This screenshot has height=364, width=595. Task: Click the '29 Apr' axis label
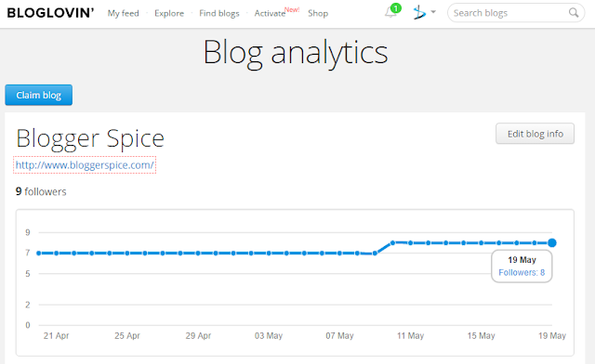(198, 335)
